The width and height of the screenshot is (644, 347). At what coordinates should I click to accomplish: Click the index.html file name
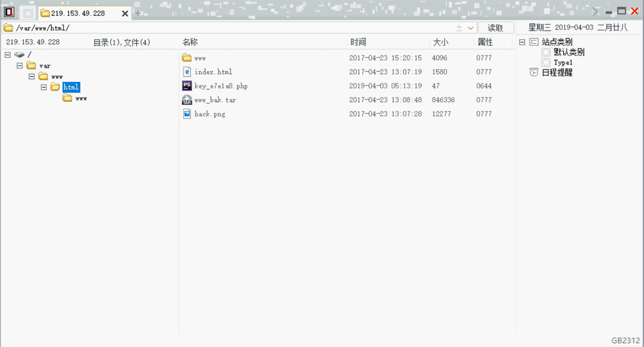(x=213, y=72)
